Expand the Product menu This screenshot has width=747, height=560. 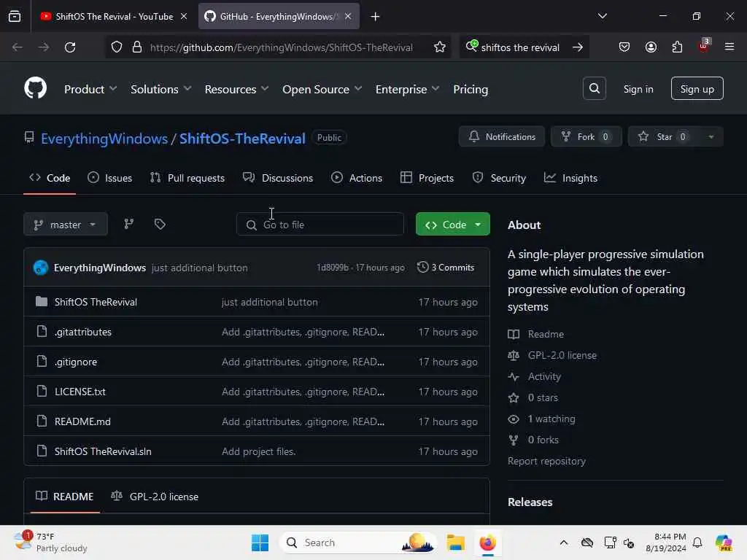90,89
